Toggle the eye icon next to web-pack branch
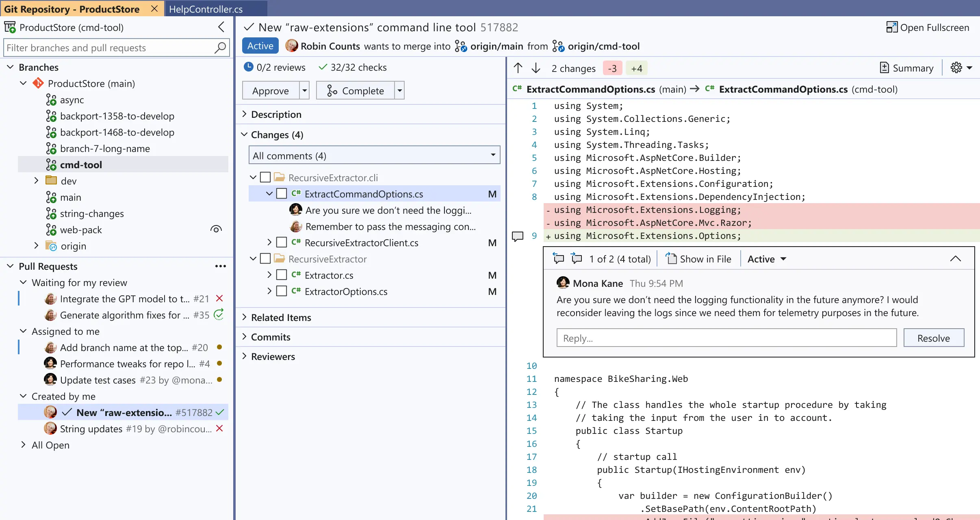This screenshot has width=980, height=520. click(216, 229)
